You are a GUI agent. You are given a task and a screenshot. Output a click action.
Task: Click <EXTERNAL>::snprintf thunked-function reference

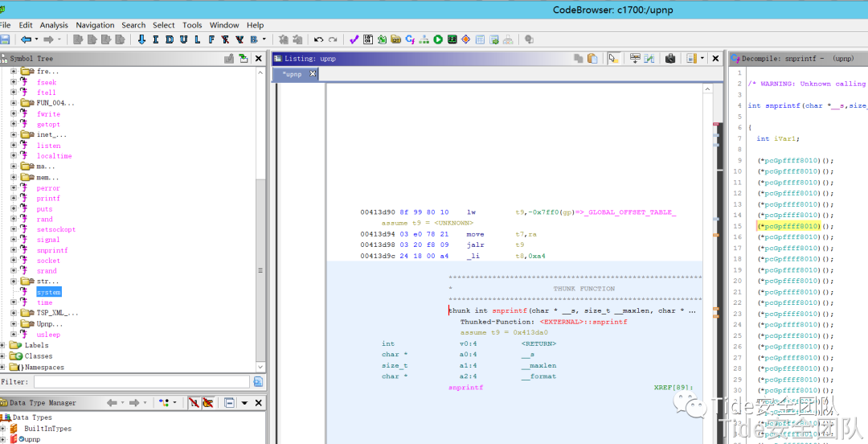[583, 322]
